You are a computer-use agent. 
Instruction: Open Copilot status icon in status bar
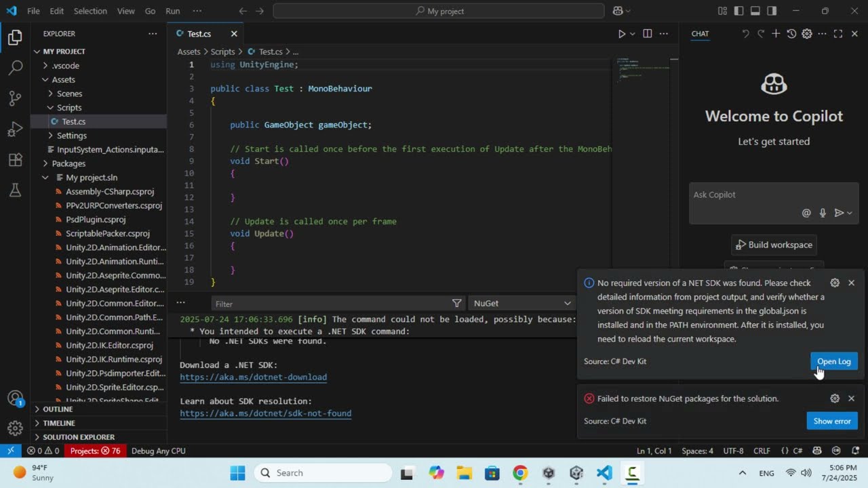817,451
